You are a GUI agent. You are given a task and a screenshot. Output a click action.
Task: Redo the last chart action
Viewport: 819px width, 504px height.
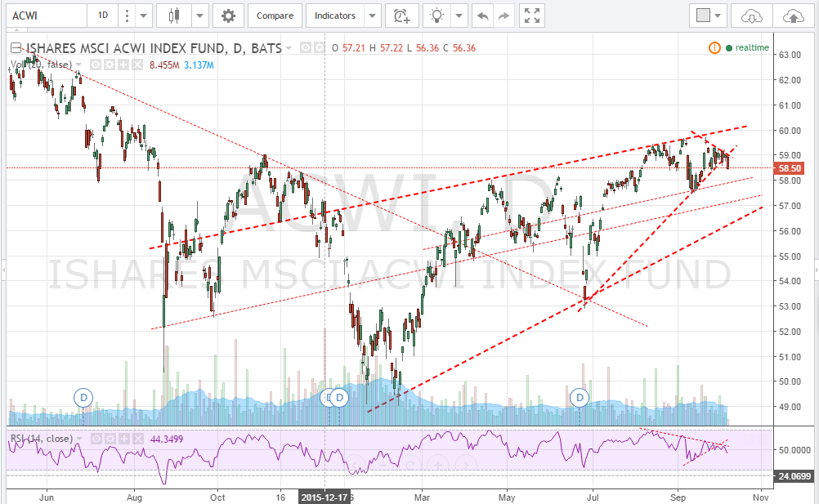(x=503, y=16)
